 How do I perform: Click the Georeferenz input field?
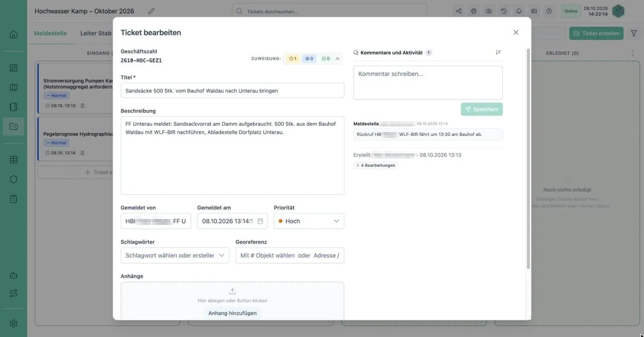(290, 255)
